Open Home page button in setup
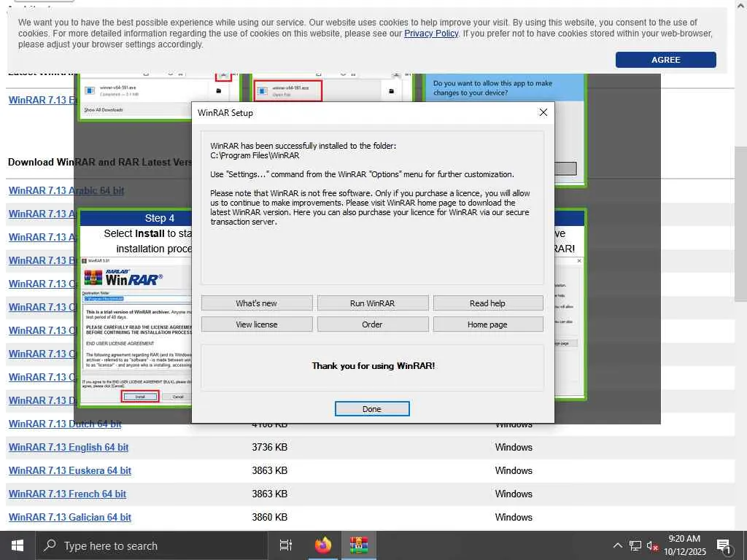 [487, 324]
